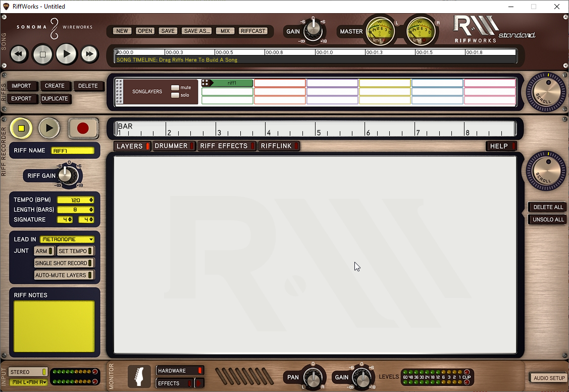Open the LEAD IN metronome dropdown
The height and width of the screenshot is (392, 569).
(67, 239)
